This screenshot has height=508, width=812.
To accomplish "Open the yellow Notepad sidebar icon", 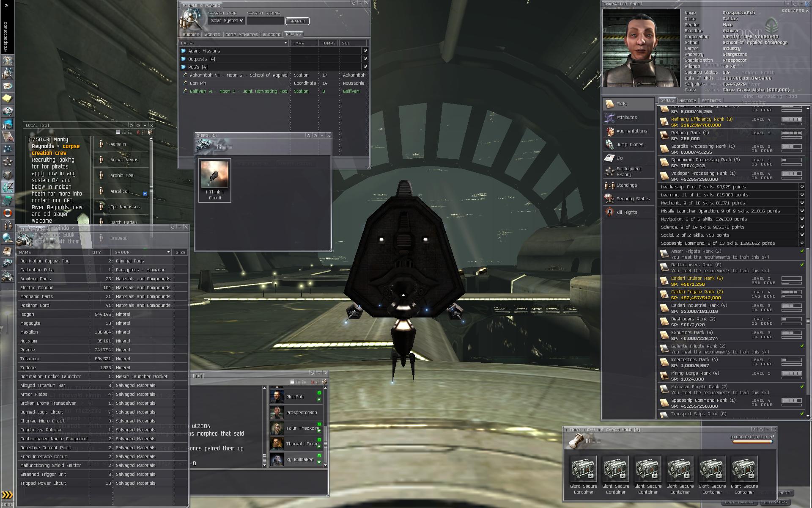I will (x=8, y=99).
